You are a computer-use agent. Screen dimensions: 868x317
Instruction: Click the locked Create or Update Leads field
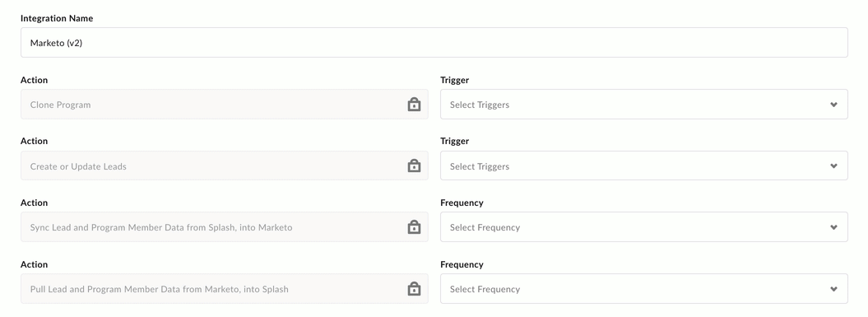224,165
